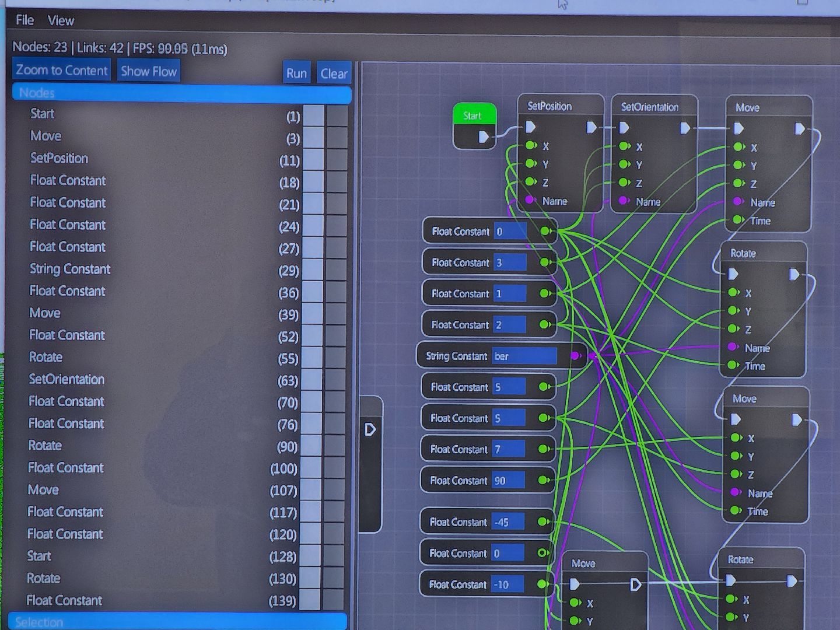
Task: Collapse the Nodes panel header
Action: (181, 93)
